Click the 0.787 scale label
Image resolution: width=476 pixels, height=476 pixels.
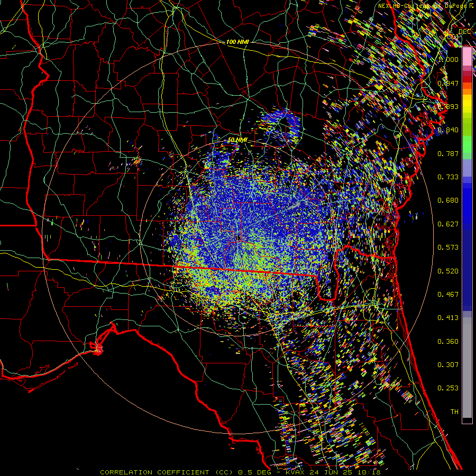click(448, 153)
